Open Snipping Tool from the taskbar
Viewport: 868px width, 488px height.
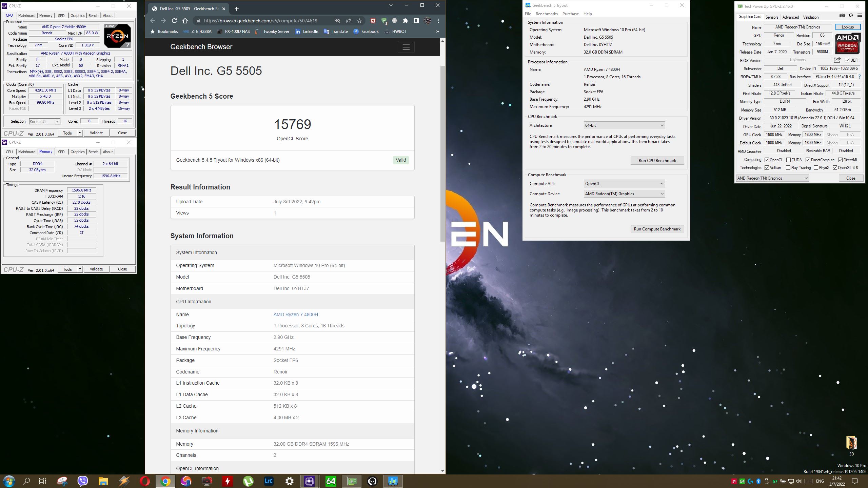[62, 481]
